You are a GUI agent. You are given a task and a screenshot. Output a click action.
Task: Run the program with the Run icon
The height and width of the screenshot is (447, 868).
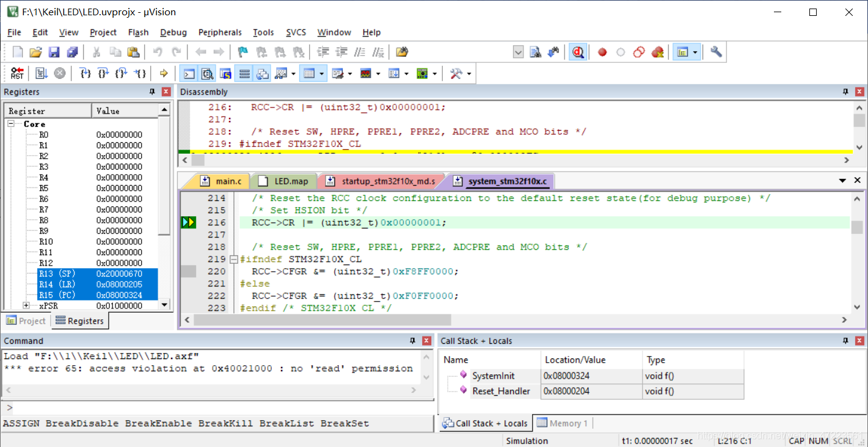pyautogui.click(x=42, y=74)
